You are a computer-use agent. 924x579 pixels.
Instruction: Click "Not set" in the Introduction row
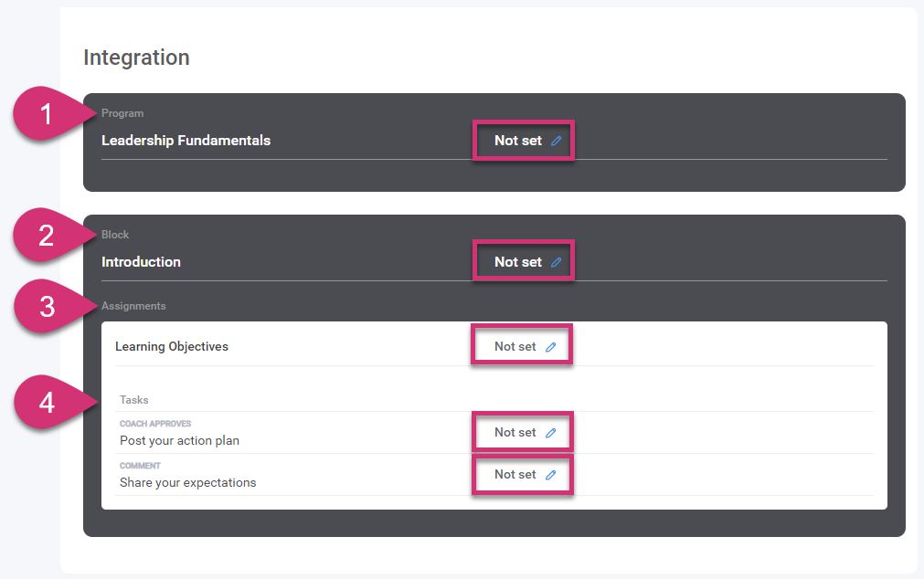point(517,262)
